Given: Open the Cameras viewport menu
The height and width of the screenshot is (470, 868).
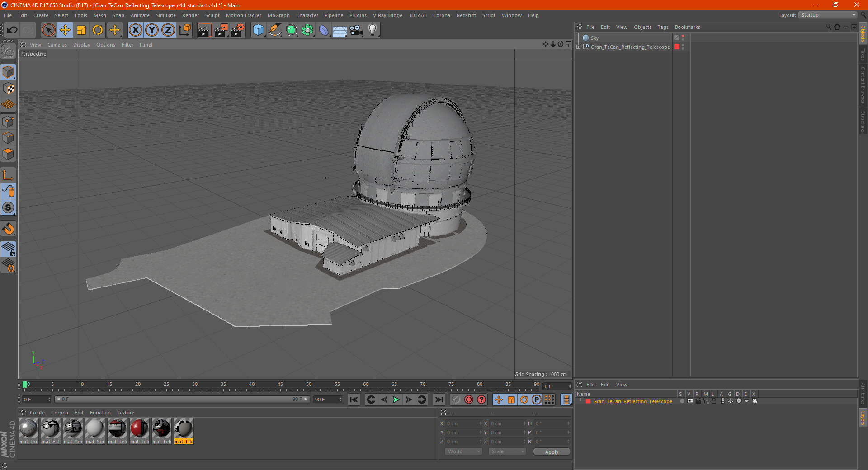Looking at the screenshot, I should (x=57, y=45).
